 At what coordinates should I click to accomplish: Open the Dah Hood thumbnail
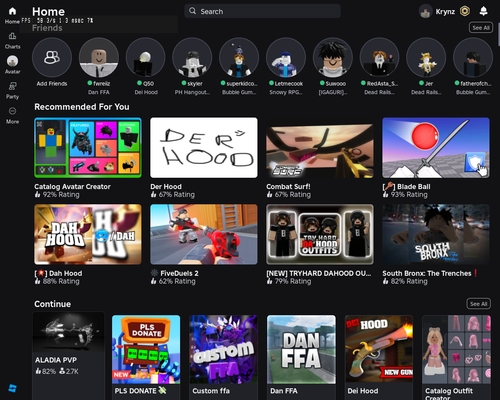[88, 234]
